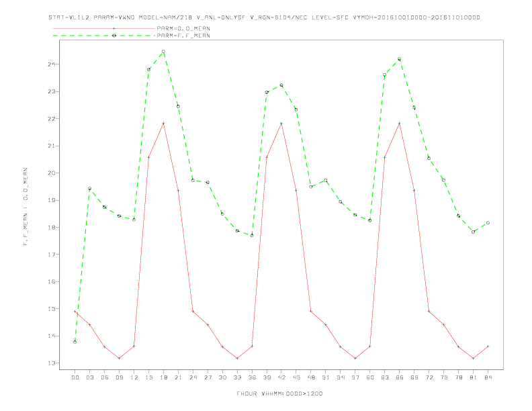This screenshot has width=532, height=411.
Task: Click the PARM=O.O_MEAN legend label
Action: [x=183, y=28]
